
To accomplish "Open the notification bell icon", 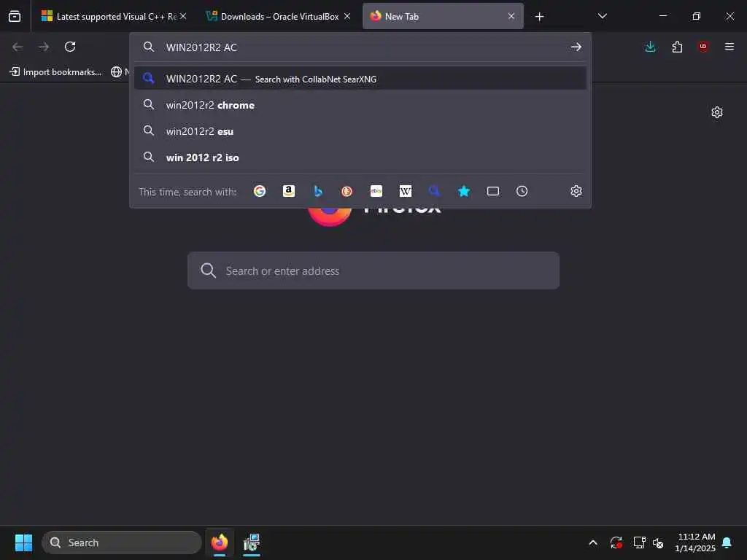I will tap(727, 542).
